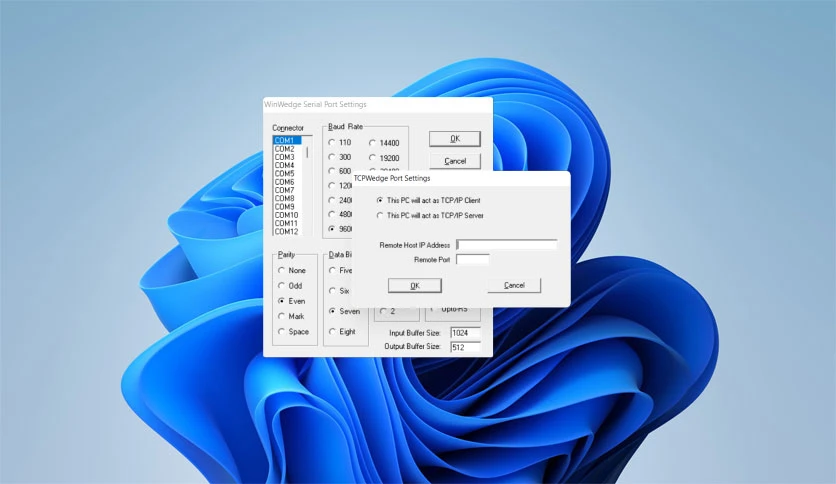
Task: Click the Remote Host IP Address field
Action: 507,245
